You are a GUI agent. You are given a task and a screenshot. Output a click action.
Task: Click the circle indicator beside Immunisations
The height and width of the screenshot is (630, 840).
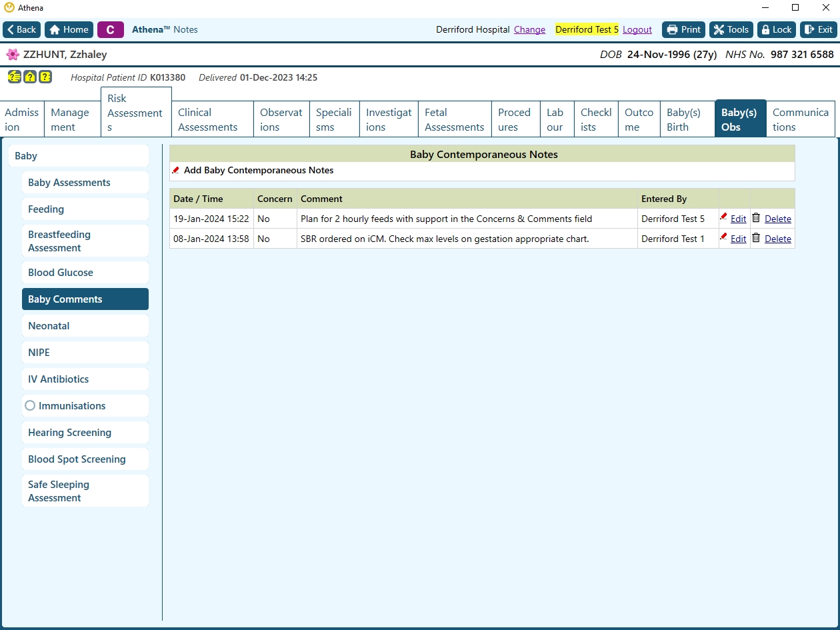coord(30,405)
